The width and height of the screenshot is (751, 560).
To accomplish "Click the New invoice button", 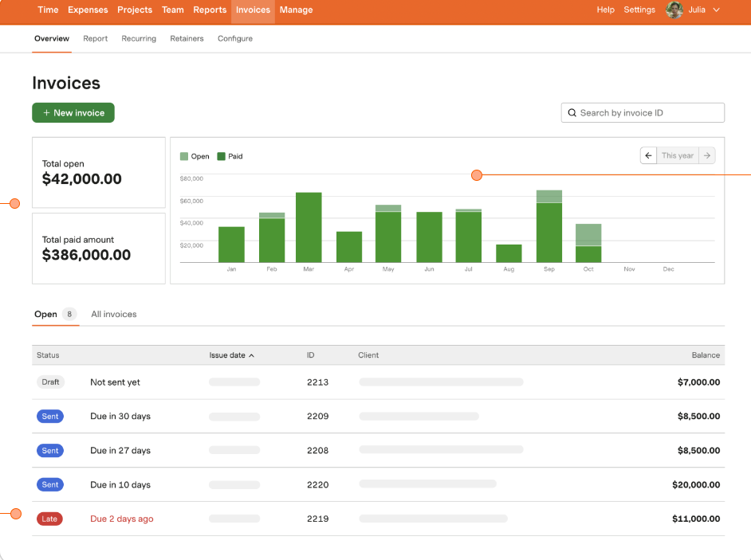I will 73,112.
